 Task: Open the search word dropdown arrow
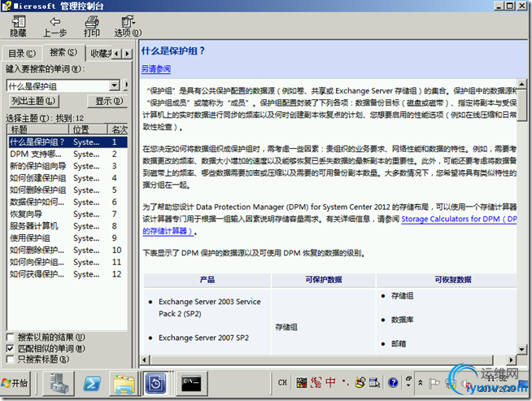click(x=115, y=85)
